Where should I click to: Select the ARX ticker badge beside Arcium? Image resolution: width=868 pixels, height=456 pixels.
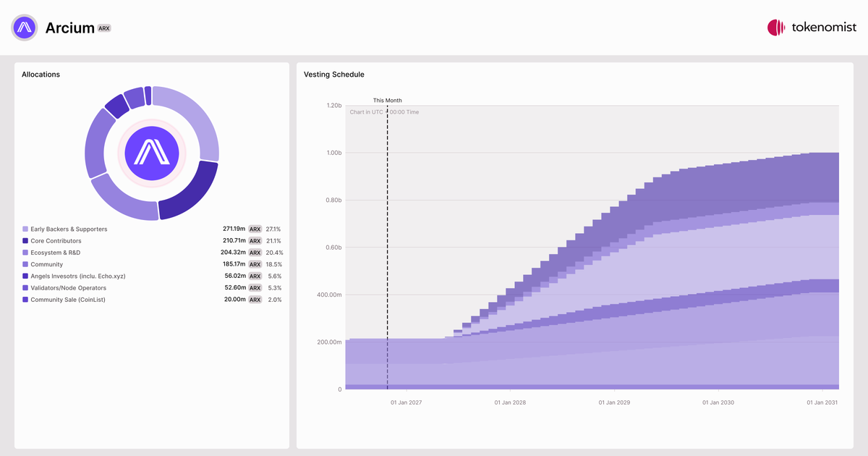click(x=104, y=28)
